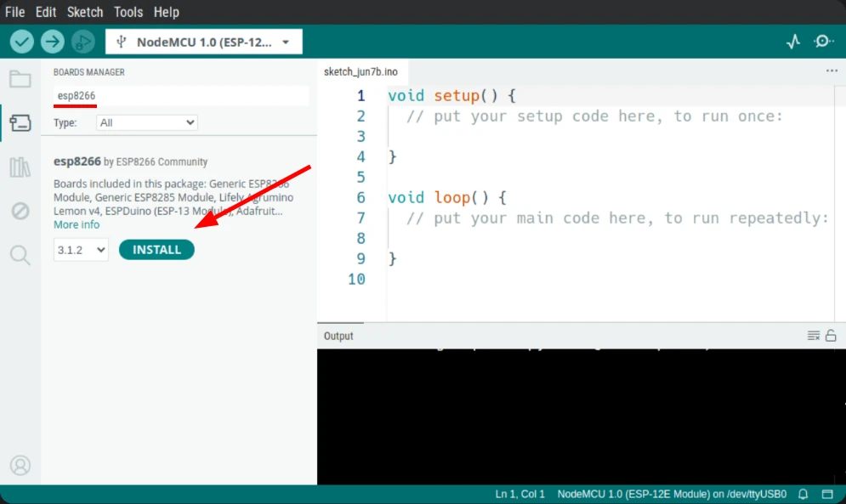Click line number 6 in the editor gutter
The height and width of the screenshot is (504, 846).
(361, 197)
